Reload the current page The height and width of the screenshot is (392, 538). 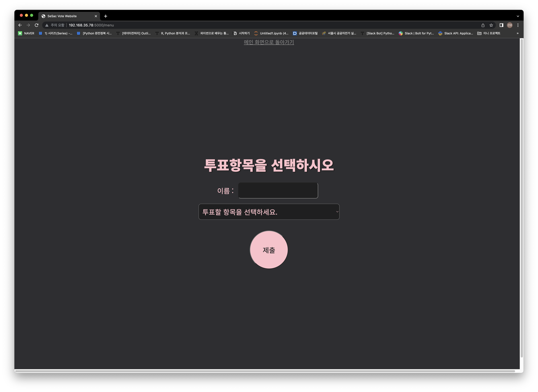coord(37,25)
